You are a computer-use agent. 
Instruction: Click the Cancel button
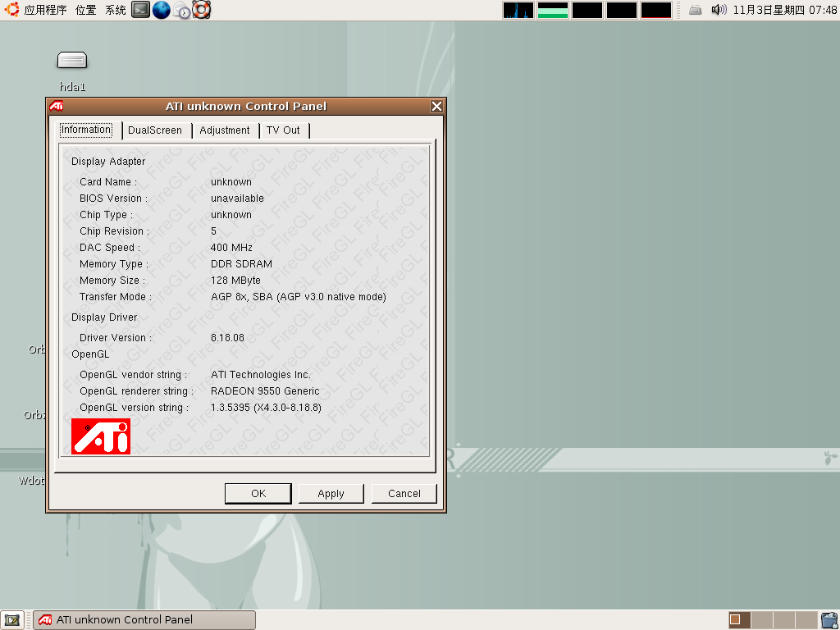[x=404, y=493]
